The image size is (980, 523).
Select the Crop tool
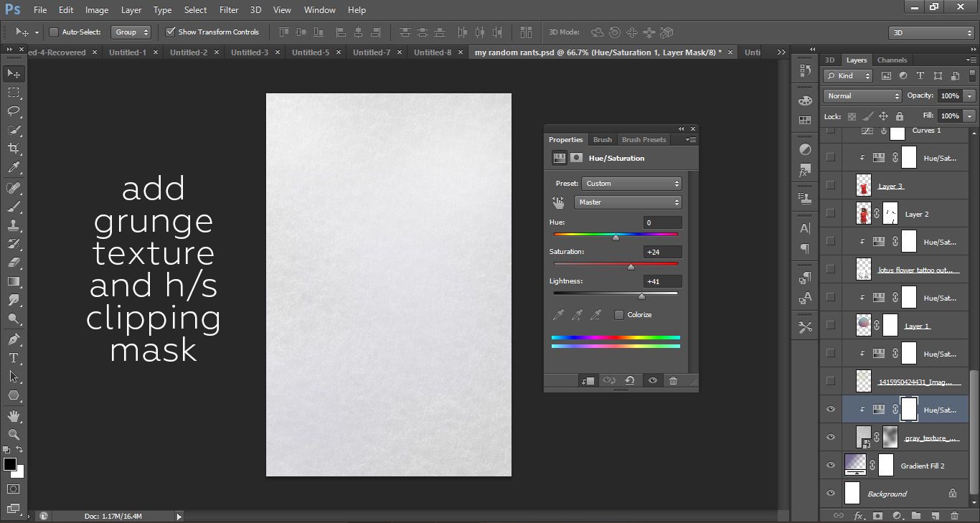pos(14,149)
